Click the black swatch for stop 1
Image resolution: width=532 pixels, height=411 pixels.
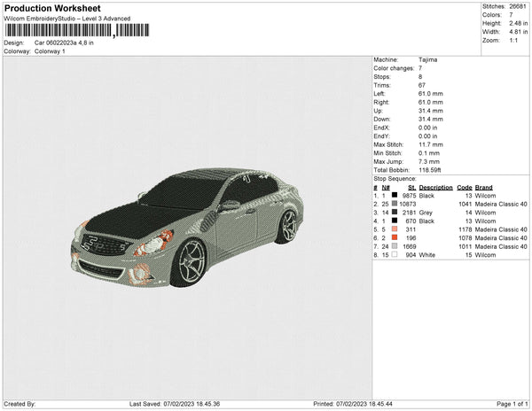[x=395, y=196]
